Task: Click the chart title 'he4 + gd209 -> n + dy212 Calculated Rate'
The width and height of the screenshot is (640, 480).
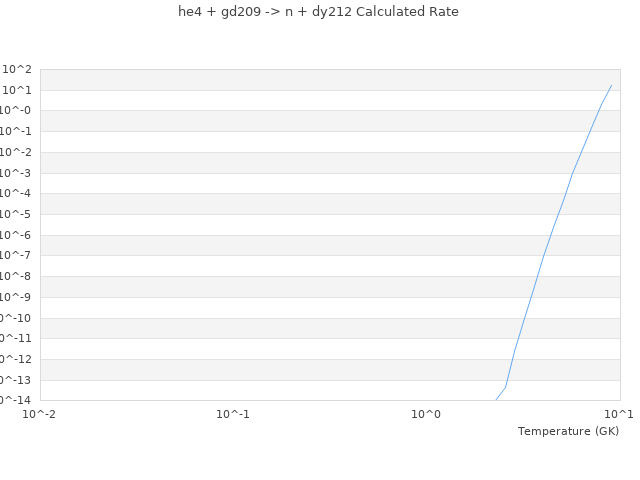Action: point(318,12)
